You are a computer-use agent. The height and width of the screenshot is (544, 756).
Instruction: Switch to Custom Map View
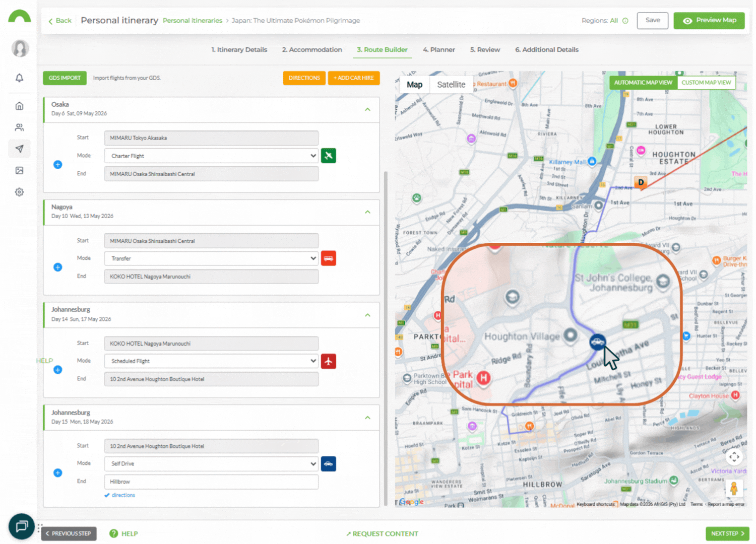[x=706, y=83]
